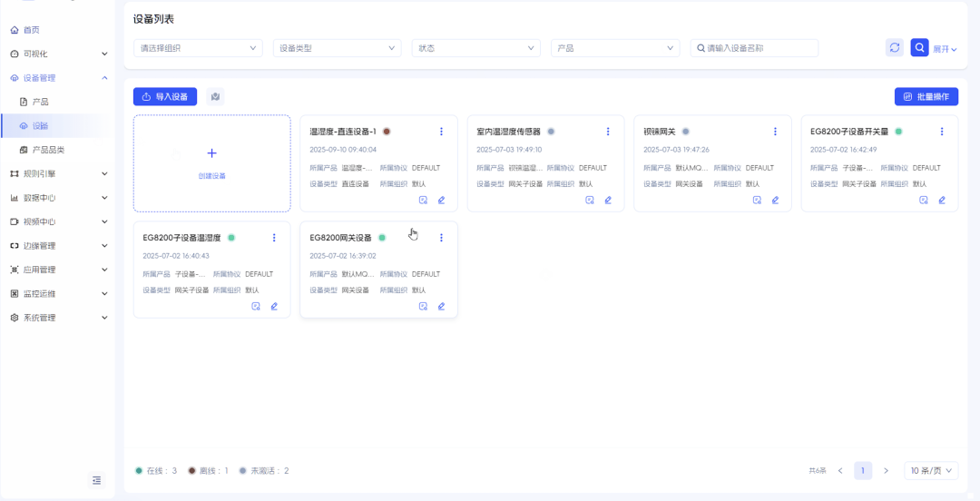Image resolution: width=980 pixels, height=501 pixels.
Task: Open the 请选择组织 dropdown
Action: coord(198,48)
